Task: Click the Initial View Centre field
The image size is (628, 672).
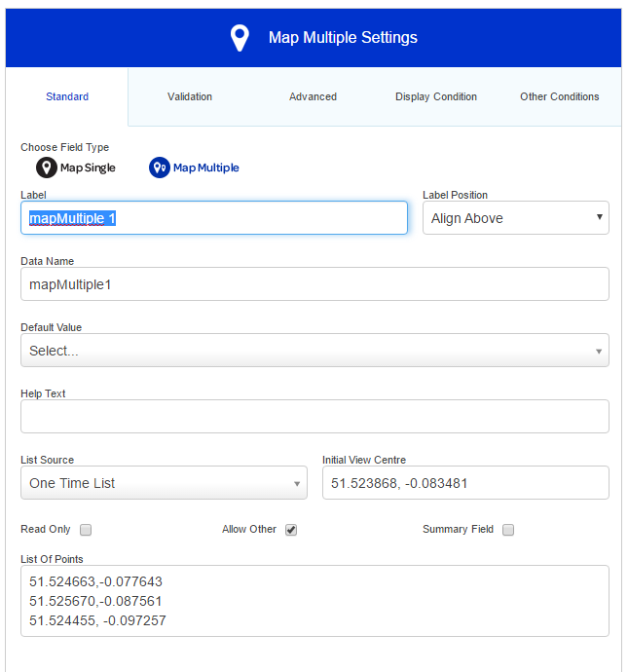Action: 465,483
